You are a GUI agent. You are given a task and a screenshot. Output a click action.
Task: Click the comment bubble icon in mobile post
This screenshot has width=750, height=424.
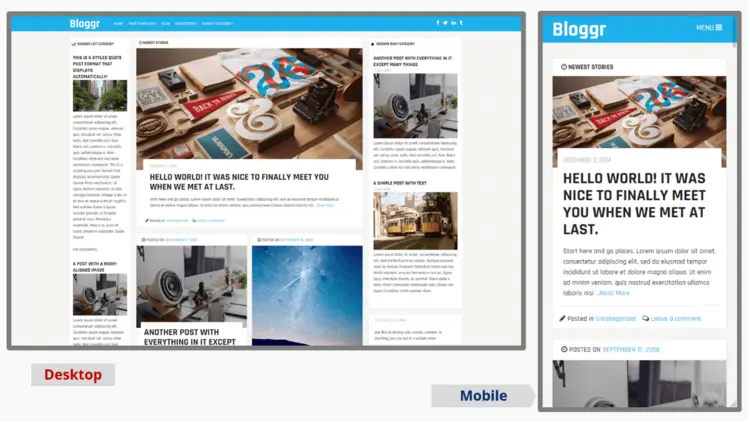[646, 319]
